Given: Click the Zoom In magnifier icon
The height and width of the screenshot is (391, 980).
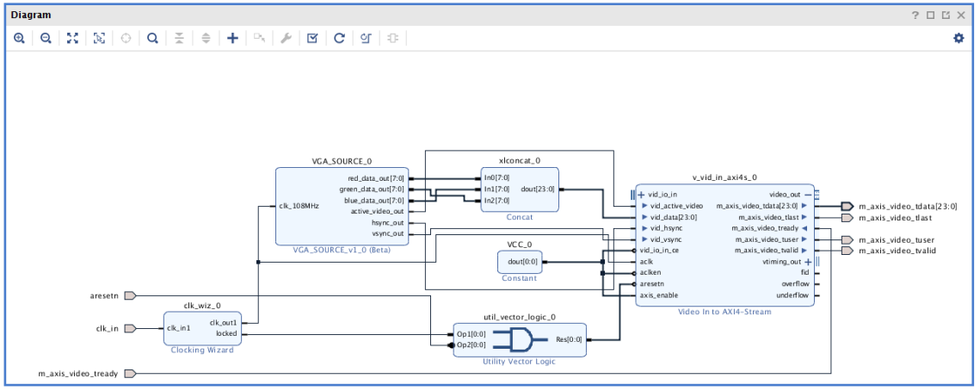Looking at the screenshot, I should [19, 39].
